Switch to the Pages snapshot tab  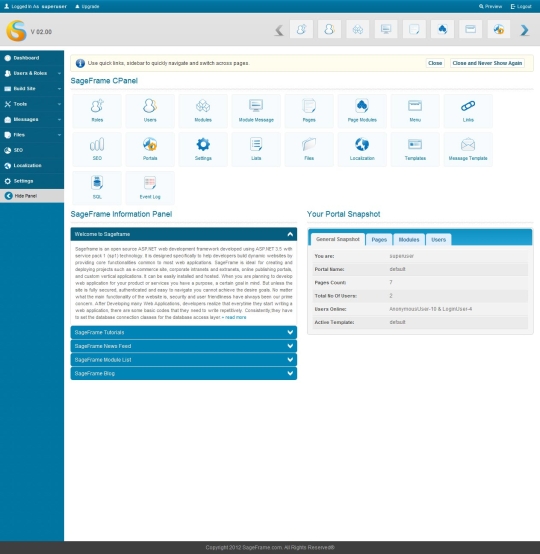point(379,240)
